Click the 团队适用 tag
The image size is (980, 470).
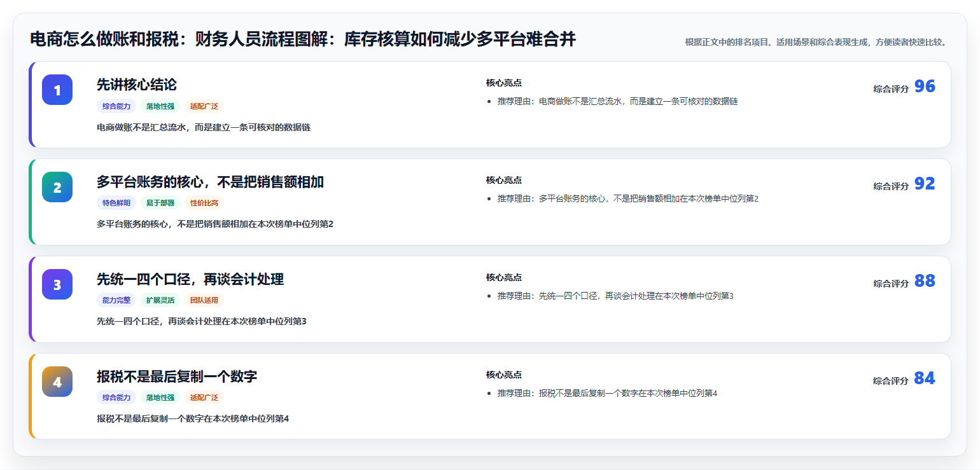[x=204, y=300]
